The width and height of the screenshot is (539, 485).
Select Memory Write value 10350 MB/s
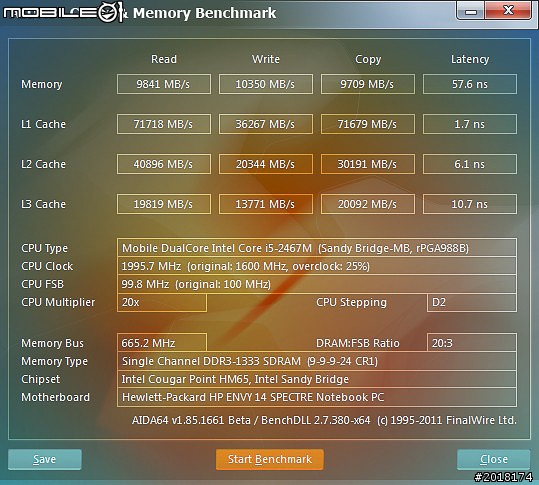266,84
